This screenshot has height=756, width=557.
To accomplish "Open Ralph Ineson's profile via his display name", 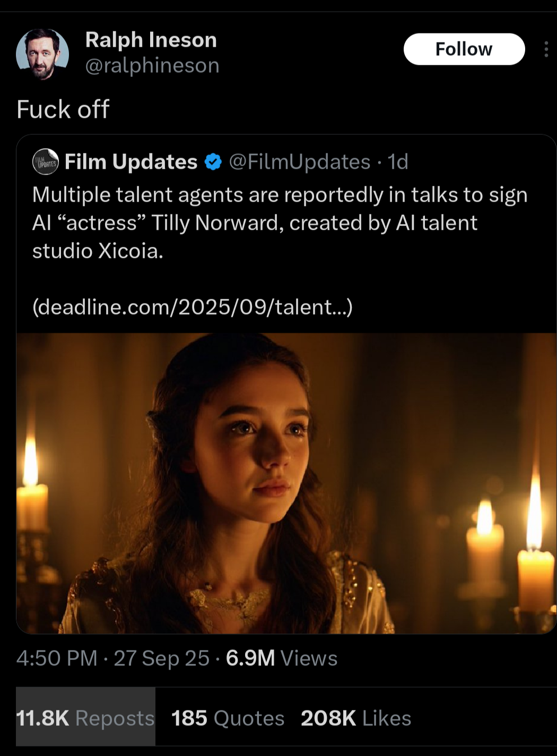I will (151, 39).
